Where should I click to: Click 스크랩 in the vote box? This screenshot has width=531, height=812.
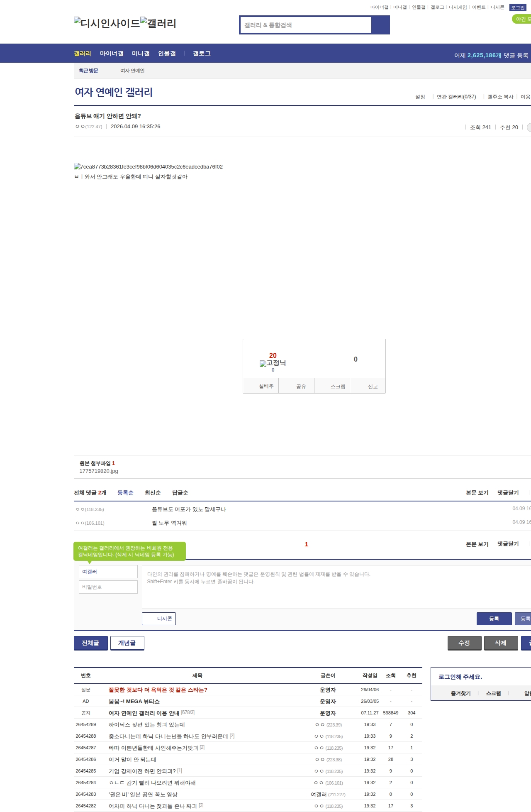[x=332, y=386]
